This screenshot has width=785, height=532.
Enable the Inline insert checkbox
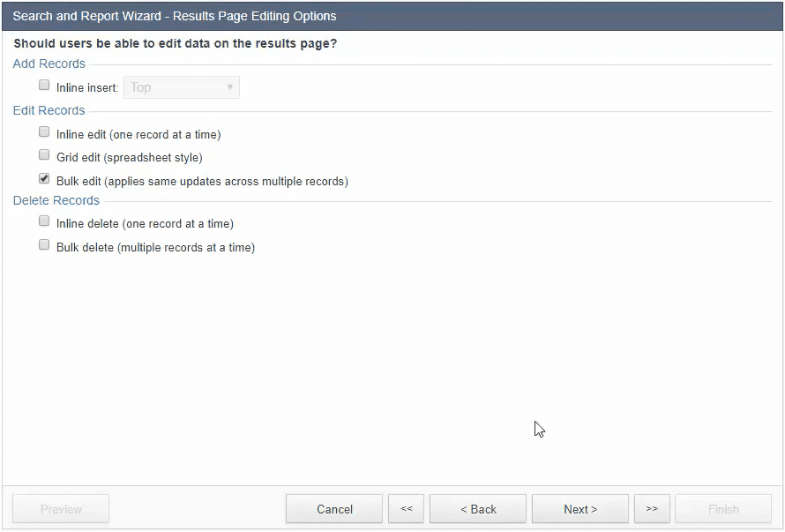(x=44, y=86)
